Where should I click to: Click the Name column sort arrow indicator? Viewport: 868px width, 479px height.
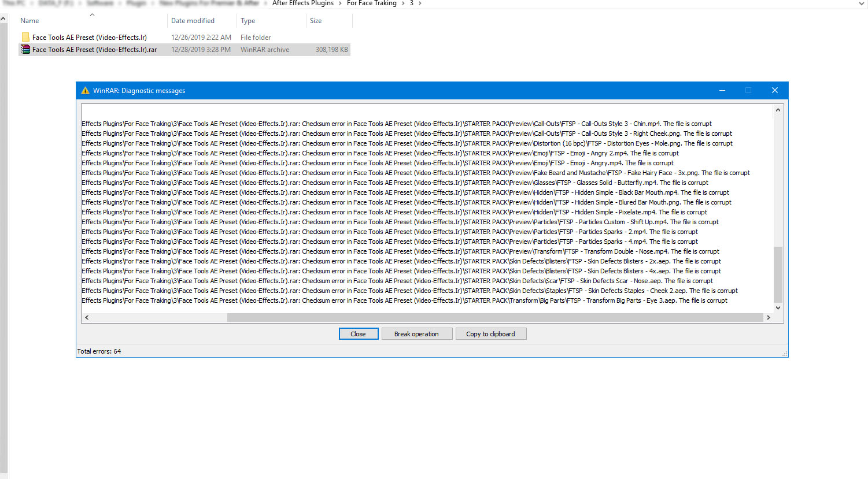point(92,14)
